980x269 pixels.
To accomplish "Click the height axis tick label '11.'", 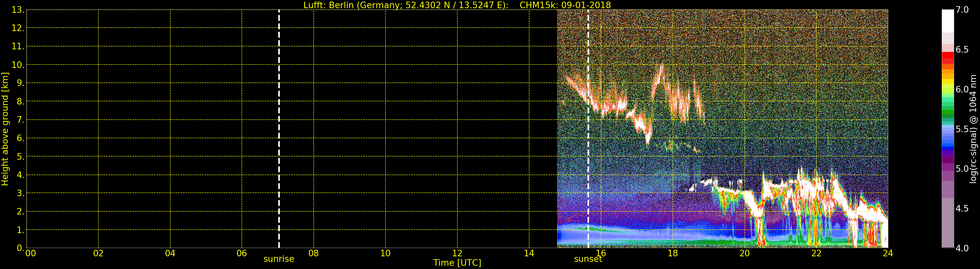I will pos(18,46).
